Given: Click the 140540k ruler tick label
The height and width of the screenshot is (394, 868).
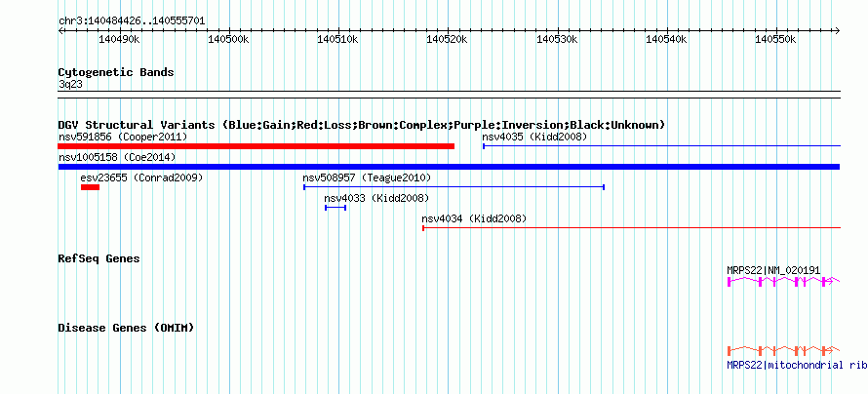Looking at the screenshot, I should click(x=666, y=40).
